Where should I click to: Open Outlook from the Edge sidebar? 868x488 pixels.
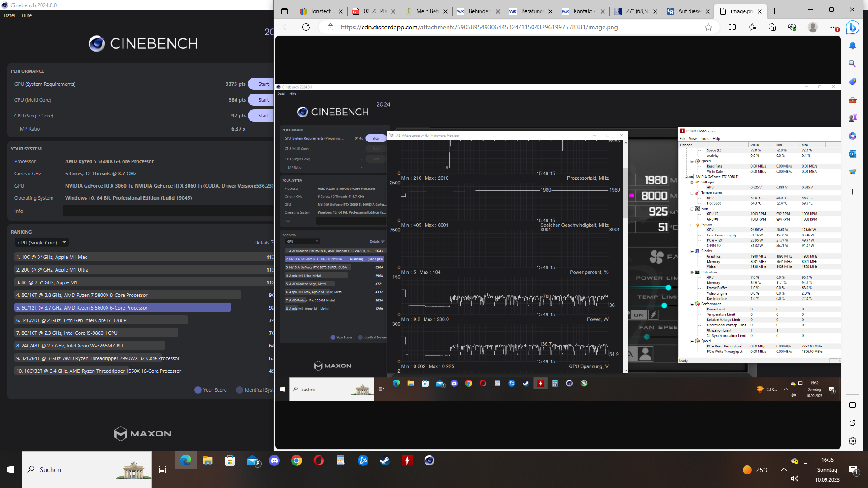click(x=852, y=154)
